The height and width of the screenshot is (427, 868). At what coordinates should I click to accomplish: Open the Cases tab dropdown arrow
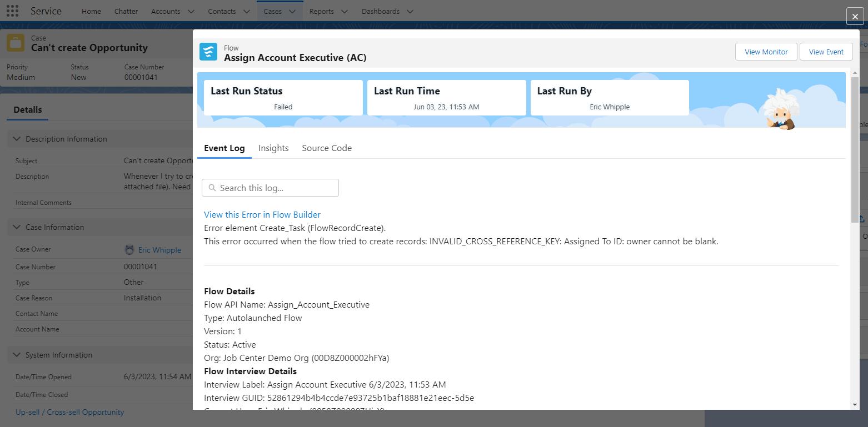pyautogui.click(x=292, y=12)
